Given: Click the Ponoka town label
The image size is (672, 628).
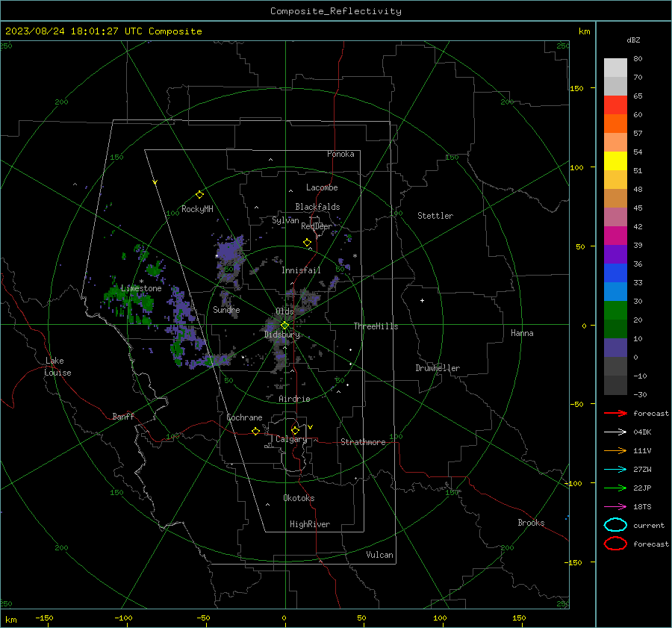Looking at the screenshot, I should coord(340,154).
